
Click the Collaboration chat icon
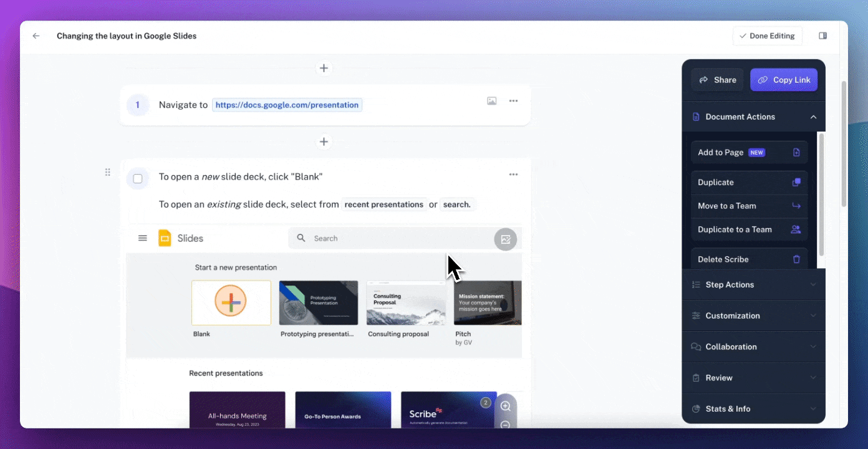pyautogui.click(x=696, y=347)
